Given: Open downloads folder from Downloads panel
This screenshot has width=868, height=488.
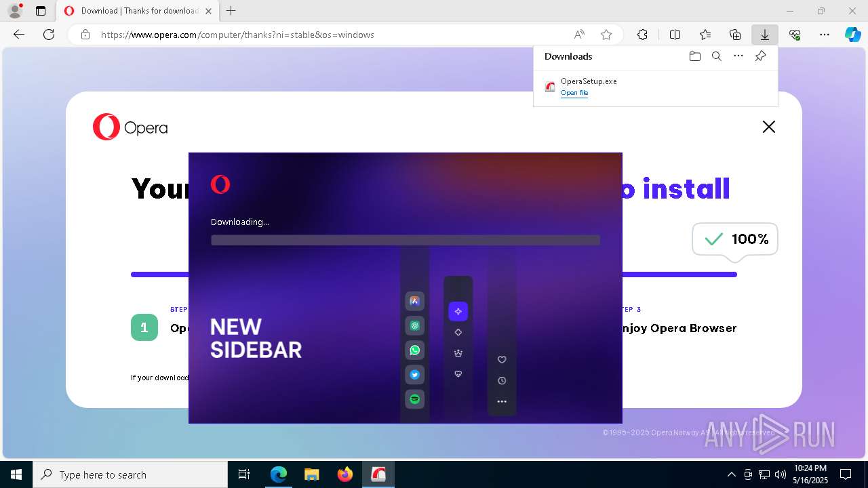Looking at the screenshot, I should pyautogui.click(x=695, y=56).
